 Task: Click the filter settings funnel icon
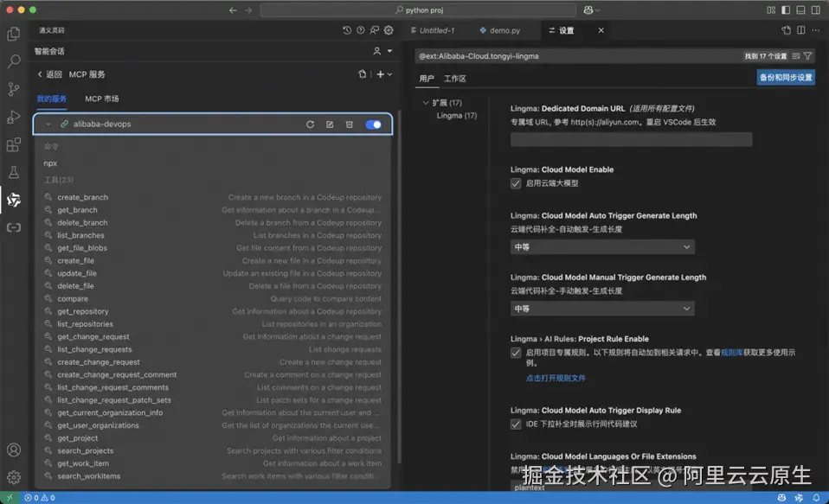[x=807, y=56]
